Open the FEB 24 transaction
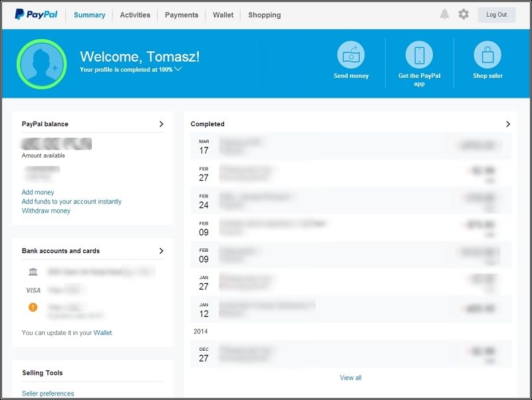The image size is (532, 400). (x=351, y=201)
